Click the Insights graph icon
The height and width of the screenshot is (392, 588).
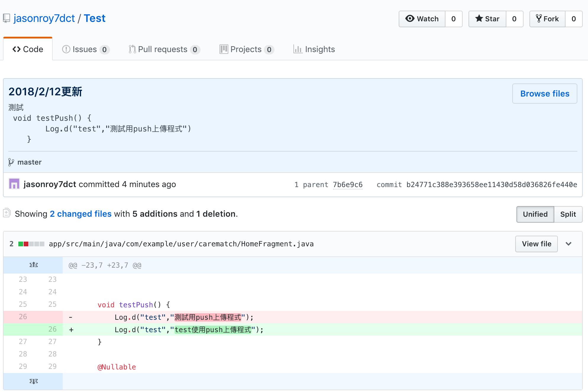(298, 49)
